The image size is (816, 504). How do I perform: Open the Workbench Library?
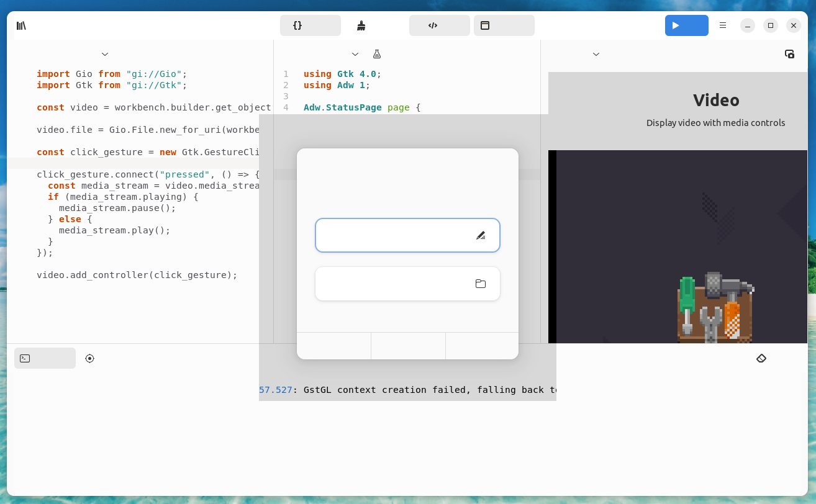pyautogui.click(x=20, y=25)
